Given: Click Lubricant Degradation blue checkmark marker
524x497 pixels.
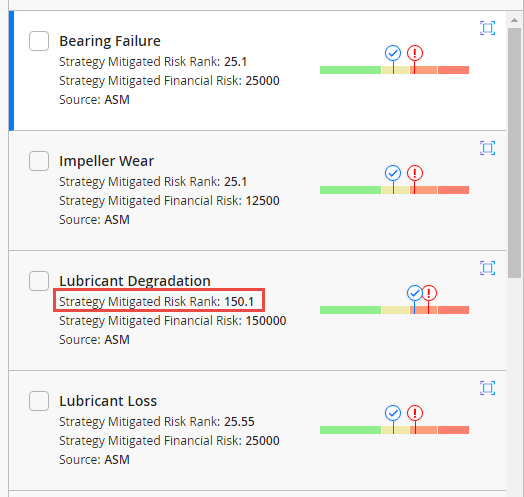Looking at the screenshot, I should click(414, 293).
